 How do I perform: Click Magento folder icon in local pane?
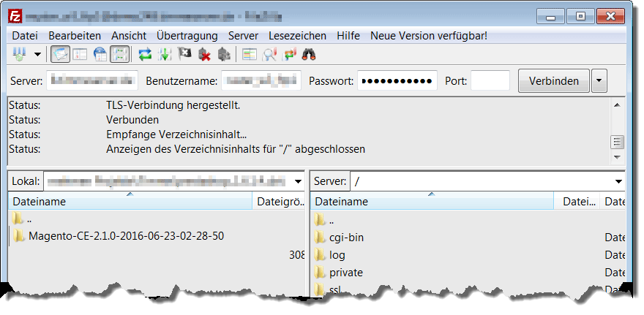click(18, 235)
